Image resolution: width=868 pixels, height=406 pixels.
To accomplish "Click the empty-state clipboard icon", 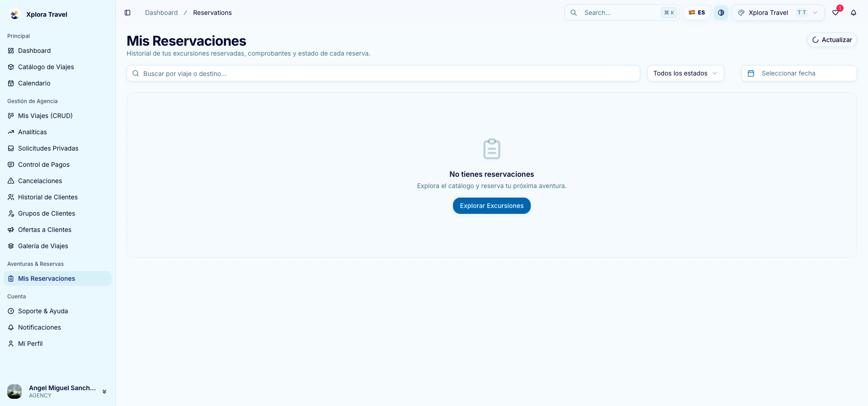I will click(x=492, y=149).
